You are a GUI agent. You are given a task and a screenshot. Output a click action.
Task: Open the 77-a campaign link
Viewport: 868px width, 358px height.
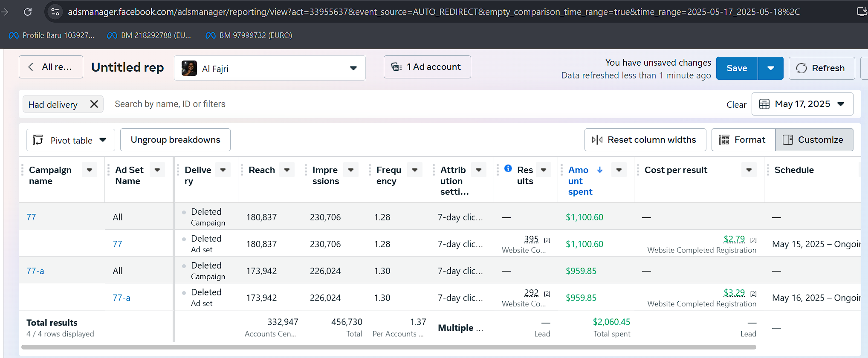[35, 271]
